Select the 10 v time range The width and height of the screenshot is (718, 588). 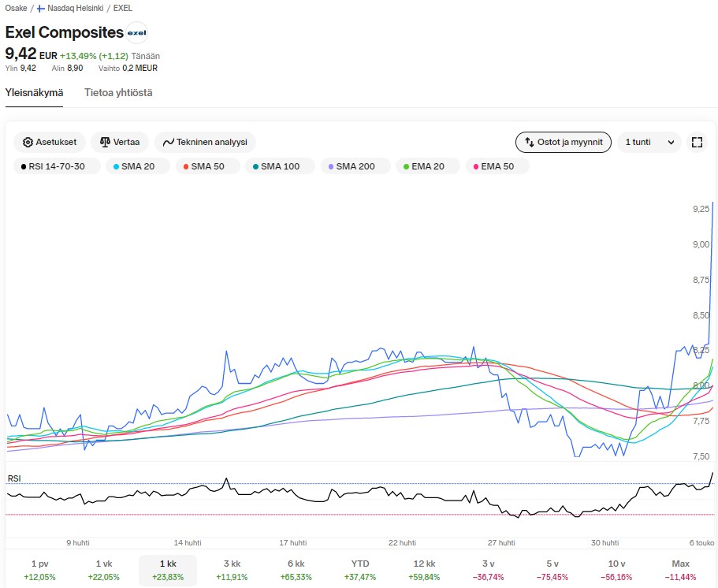tap(617, 570)
